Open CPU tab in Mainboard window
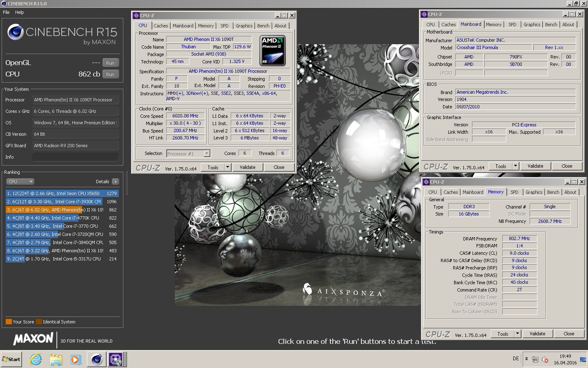Image resolution: width=588 pixels, height=368 pixels. tap(431, 25)
